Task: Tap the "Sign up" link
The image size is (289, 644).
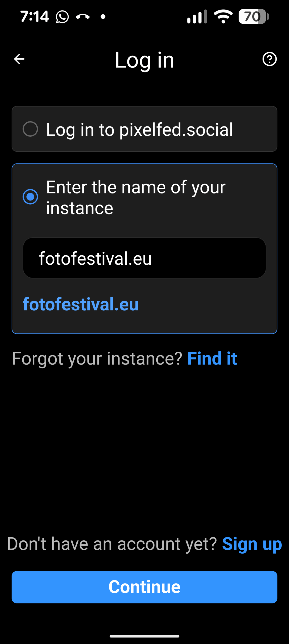Action: 252,544
